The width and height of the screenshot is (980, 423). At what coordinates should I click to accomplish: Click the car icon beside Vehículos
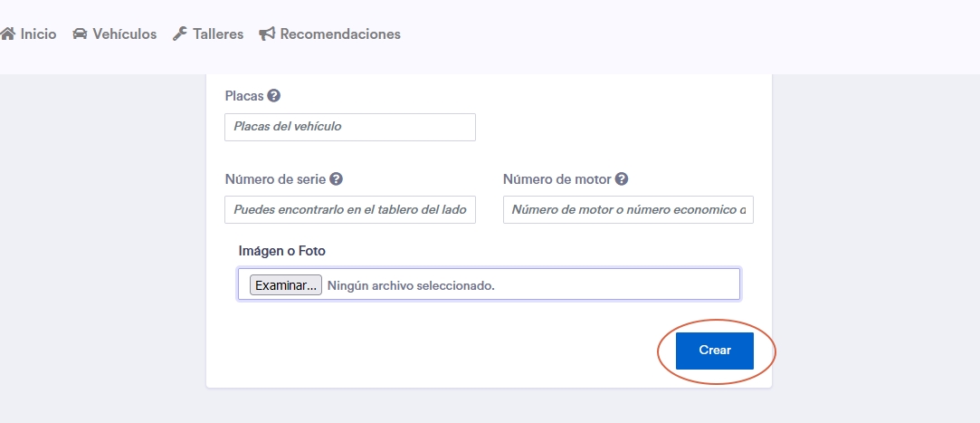[x=81, y=34]
